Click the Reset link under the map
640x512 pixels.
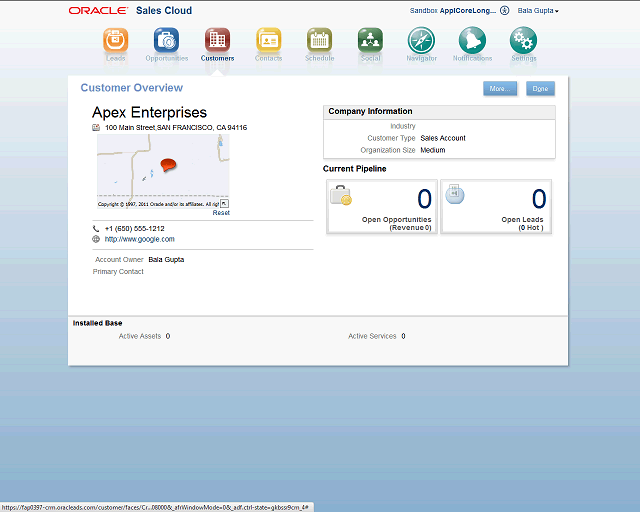pos(221,213)
